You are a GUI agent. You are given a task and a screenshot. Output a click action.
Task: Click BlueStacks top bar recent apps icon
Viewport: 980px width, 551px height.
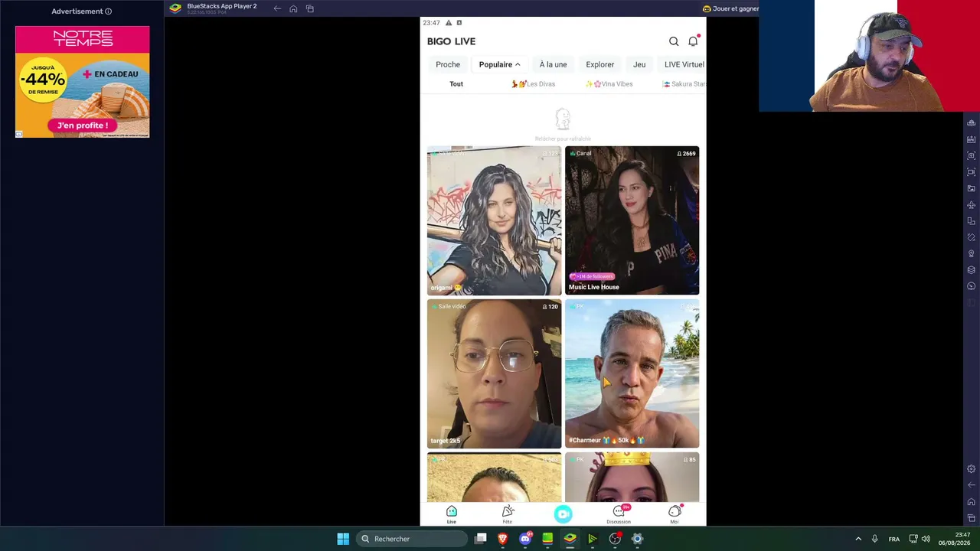coord(310,8)
